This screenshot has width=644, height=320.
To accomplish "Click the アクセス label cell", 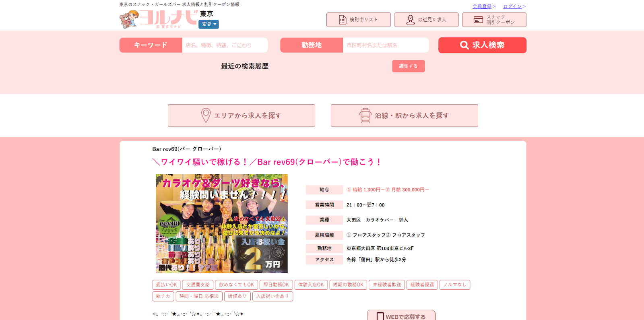I will pos(324,260).
